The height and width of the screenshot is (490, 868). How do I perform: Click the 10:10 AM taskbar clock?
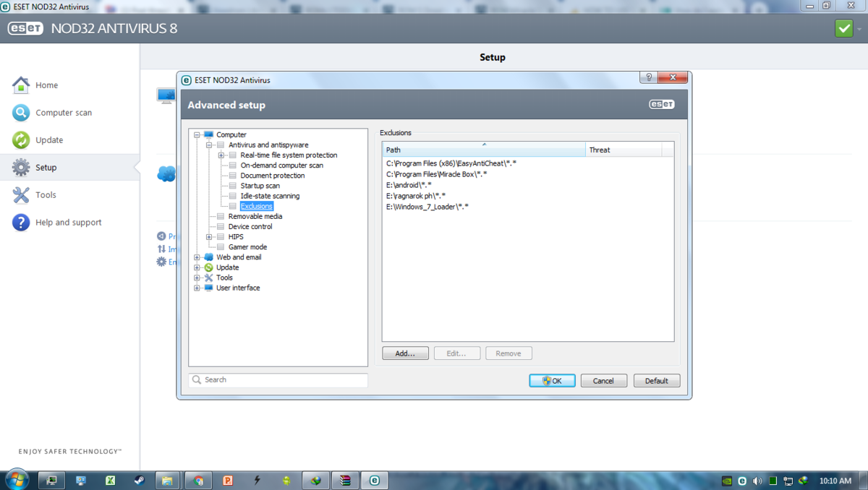click(835, 481)
